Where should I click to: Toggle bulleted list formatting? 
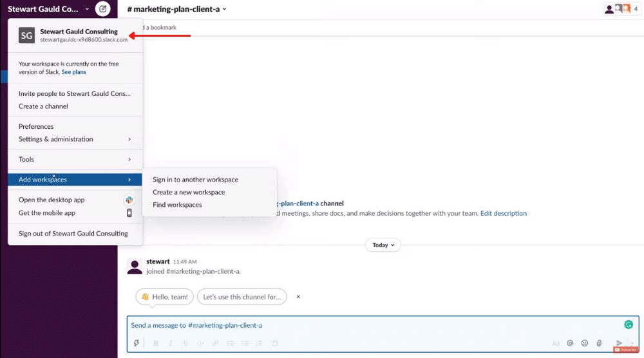pyautogui.click(x=245, y=343)
